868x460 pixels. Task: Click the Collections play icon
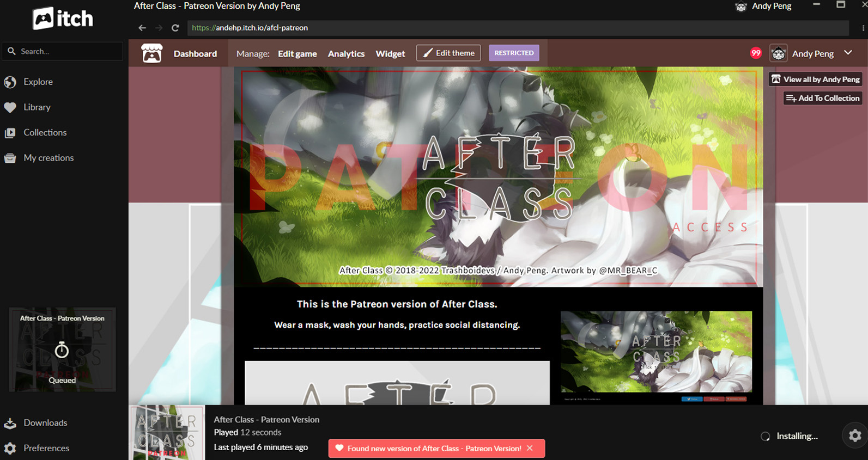pos(10,133)
